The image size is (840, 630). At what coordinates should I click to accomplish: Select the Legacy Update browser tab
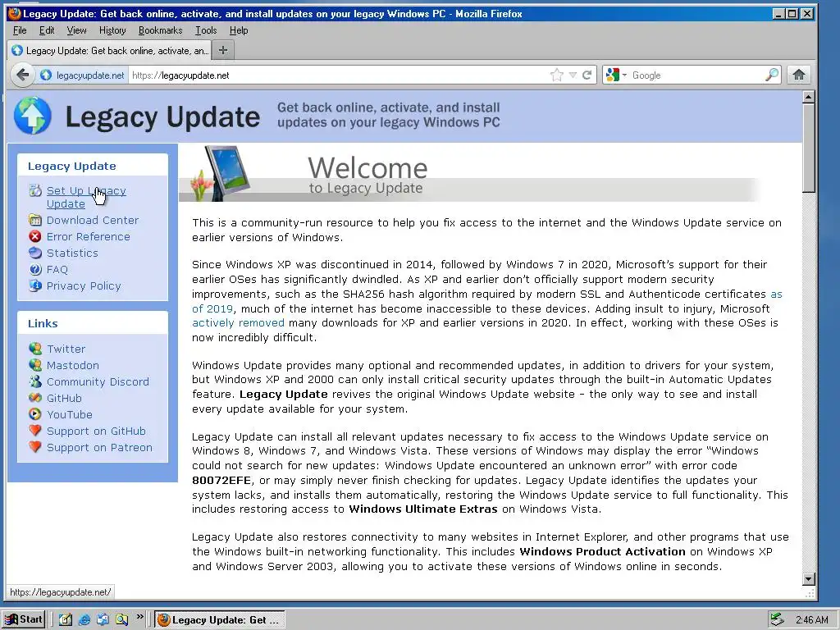tap(110, 50)
